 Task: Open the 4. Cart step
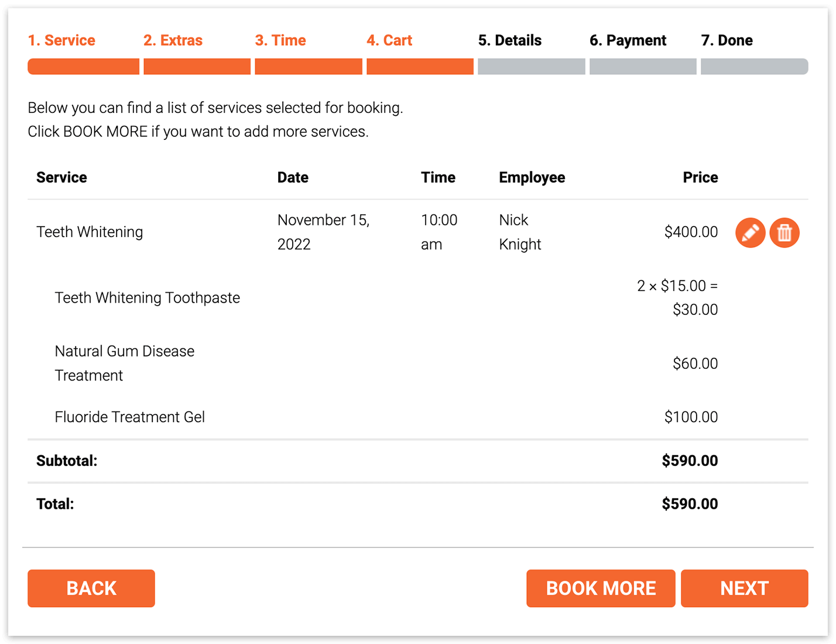pyautogui.click(x=389, y=40)
